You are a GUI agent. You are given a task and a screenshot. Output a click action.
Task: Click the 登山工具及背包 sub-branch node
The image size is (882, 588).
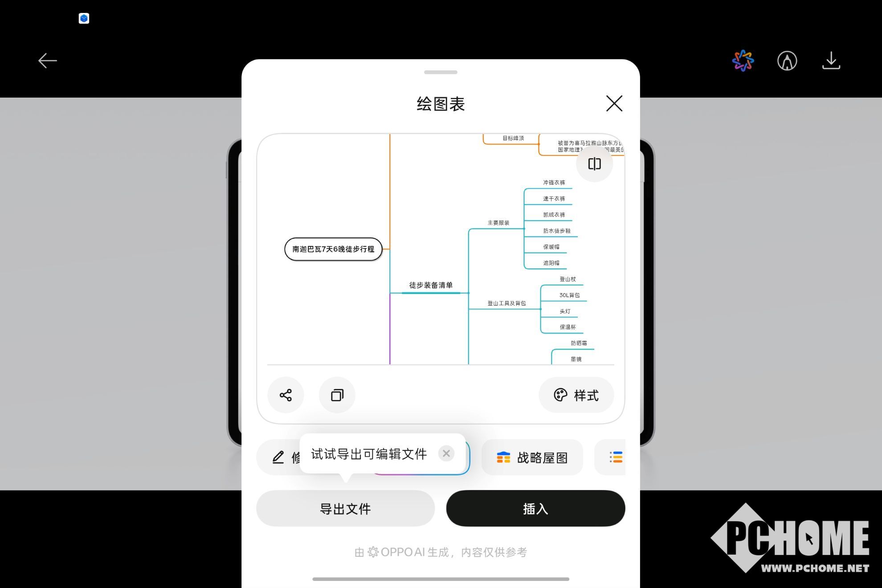tap(506, 303)
